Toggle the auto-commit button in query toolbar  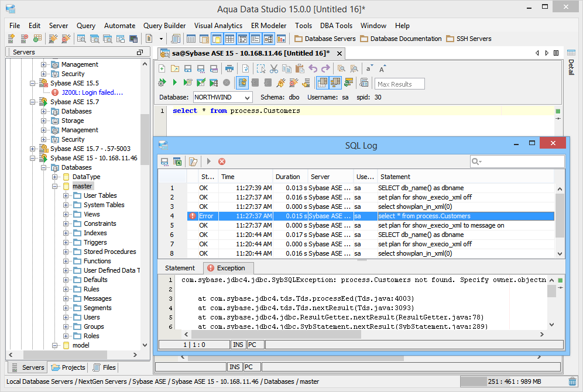[x=242, y=82]
